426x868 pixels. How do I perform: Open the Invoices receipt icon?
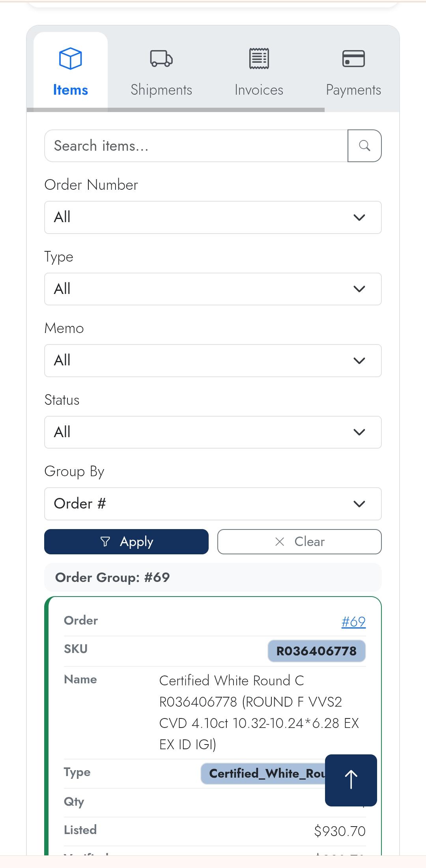[258, 58]
